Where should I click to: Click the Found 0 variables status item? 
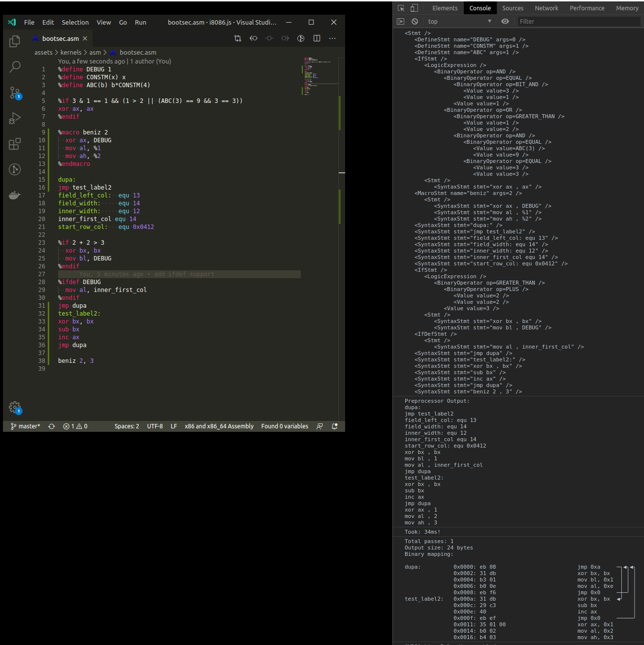(x=285, y=426)
